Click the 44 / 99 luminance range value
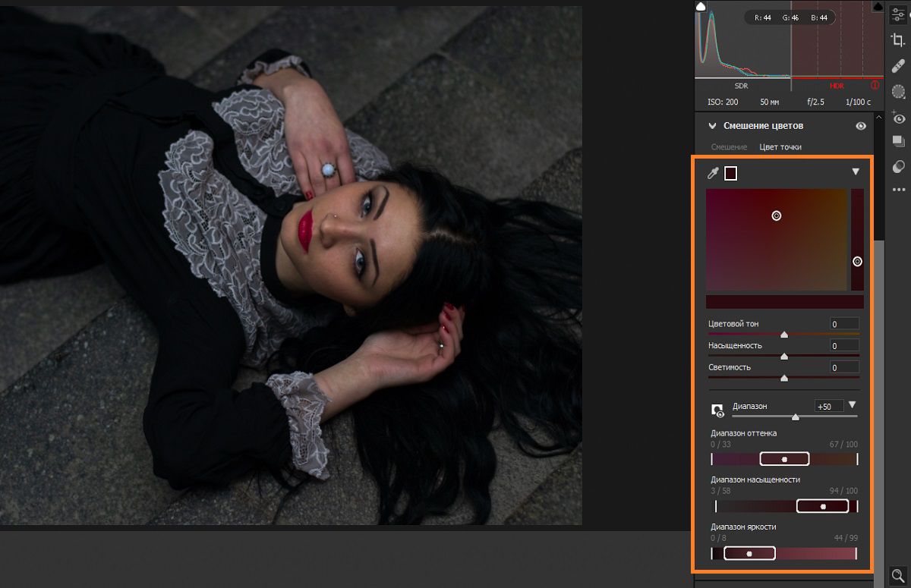911x588 pixels. pos(846,538)
